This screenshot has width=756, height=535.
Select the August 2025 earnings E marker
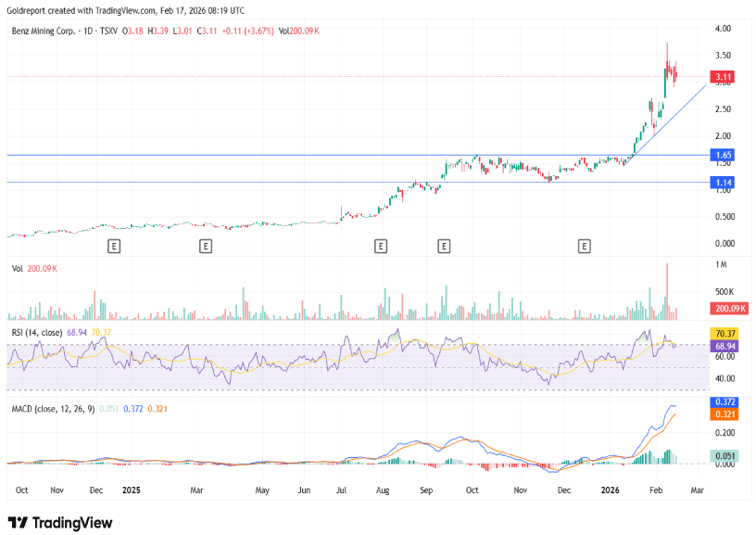point(380,246)
